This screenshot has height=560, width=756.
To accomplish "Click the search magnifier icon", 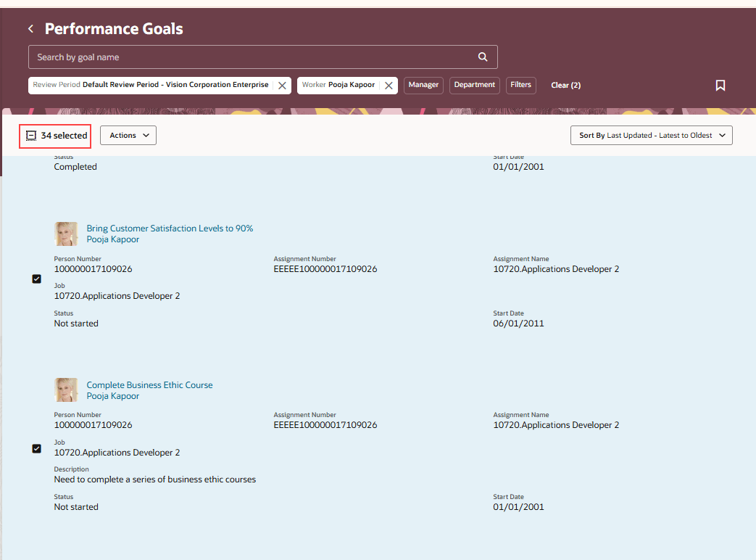I will pyautogui.click(x=483, y=57).
